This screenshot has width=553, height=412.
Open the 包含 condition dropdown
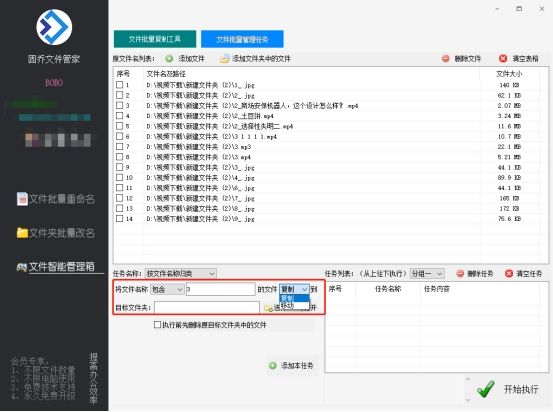[167, 290]
